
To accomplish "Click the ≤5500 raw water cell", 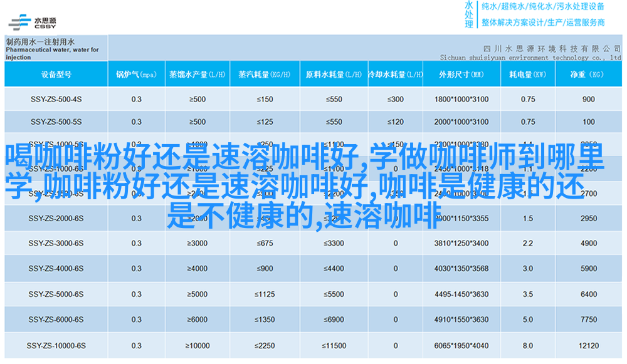I will (334, 294).
